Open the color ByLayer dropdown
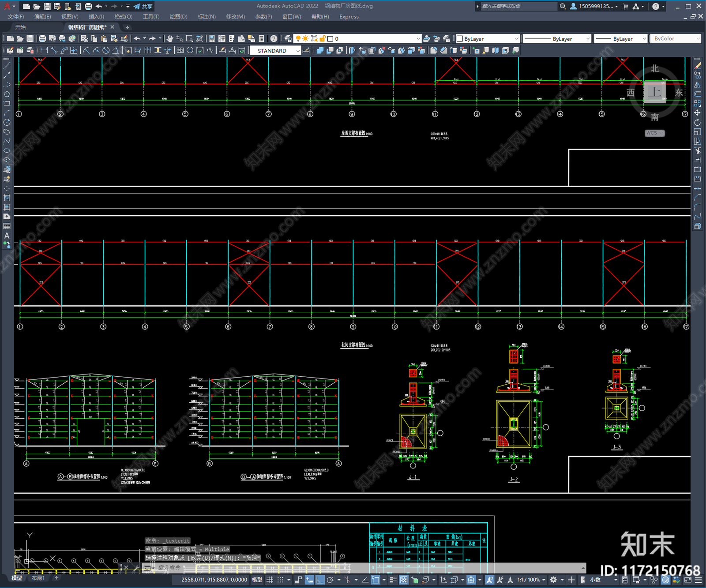Screen dimensions: 706x588 pos(488,39)
